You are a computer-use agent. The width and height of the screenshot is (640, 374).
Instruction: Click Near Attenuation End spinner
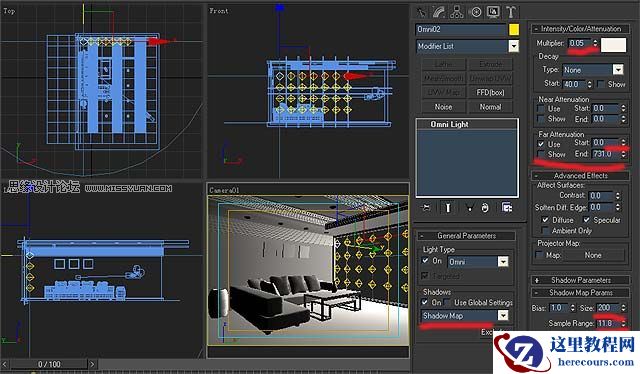coord(623,119)
